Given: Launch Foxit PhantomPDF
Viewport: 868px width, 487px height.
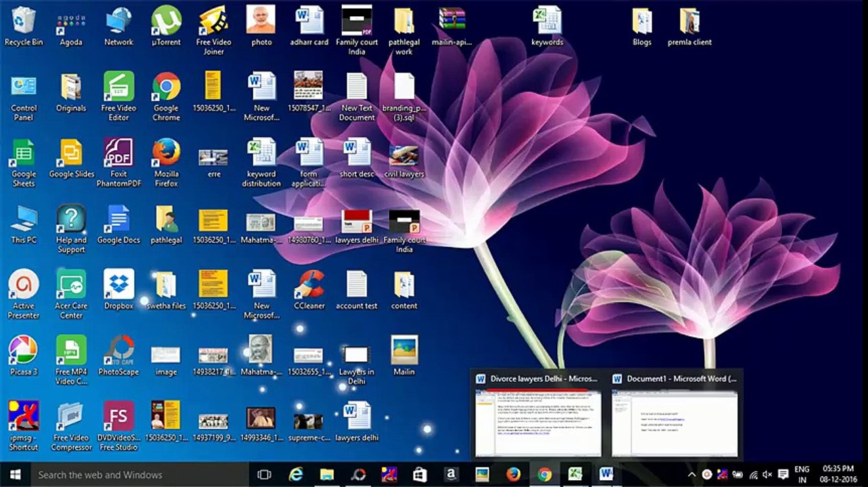Looking at the screenshot, I should coord(118,163).
